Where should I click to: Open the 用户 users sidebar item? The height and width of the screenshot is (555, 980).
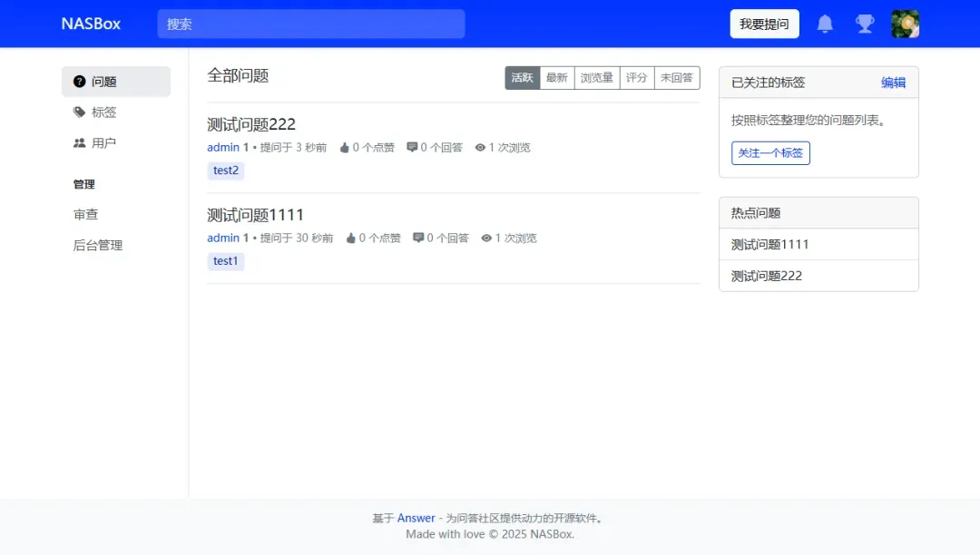(104, 143)
